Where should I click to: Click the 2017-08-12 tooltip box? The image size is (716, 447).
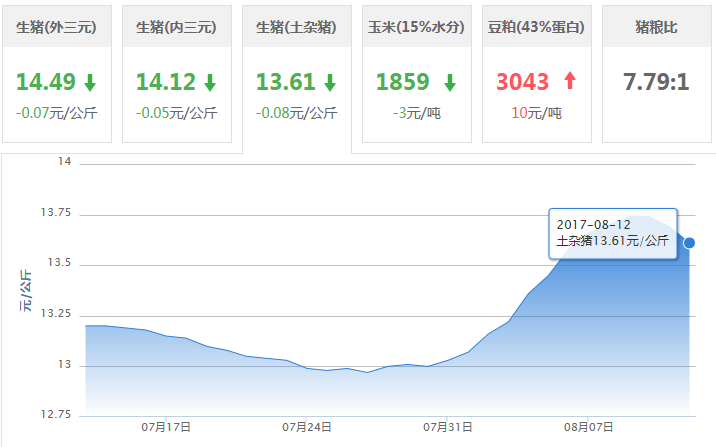(x=613, y=233)
